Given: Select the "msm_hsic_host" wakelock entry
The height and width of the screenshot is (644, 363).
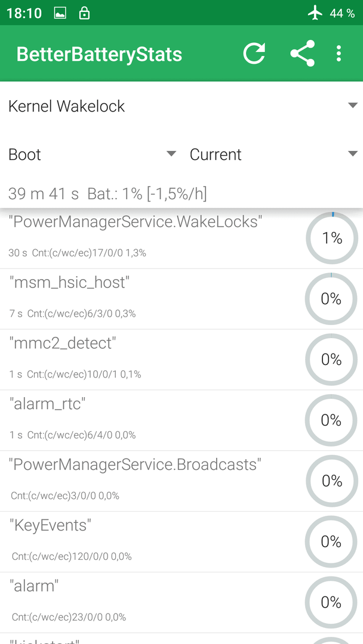Looking at the screenshot, I should 181,299.
